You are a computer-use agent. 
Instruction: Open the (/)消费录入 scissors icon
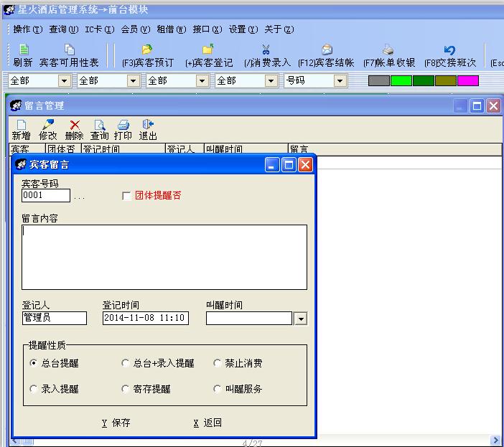click(x=266, y=50)
